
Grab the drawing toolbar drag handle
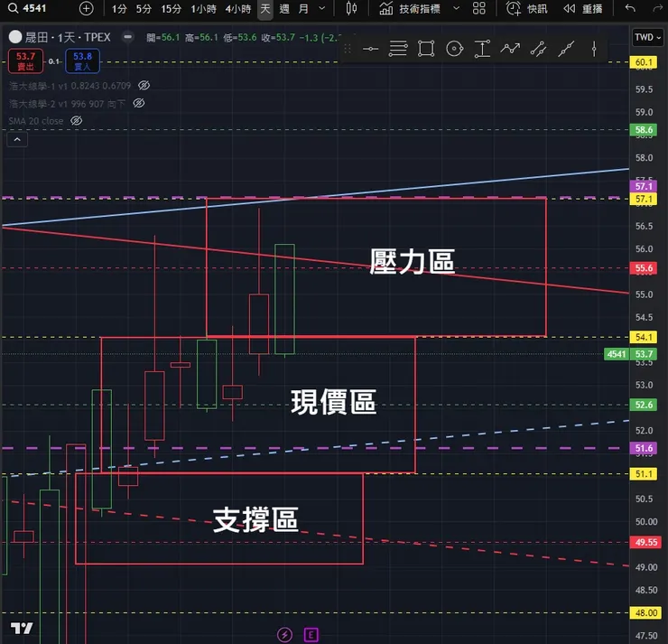pos(348,49)
